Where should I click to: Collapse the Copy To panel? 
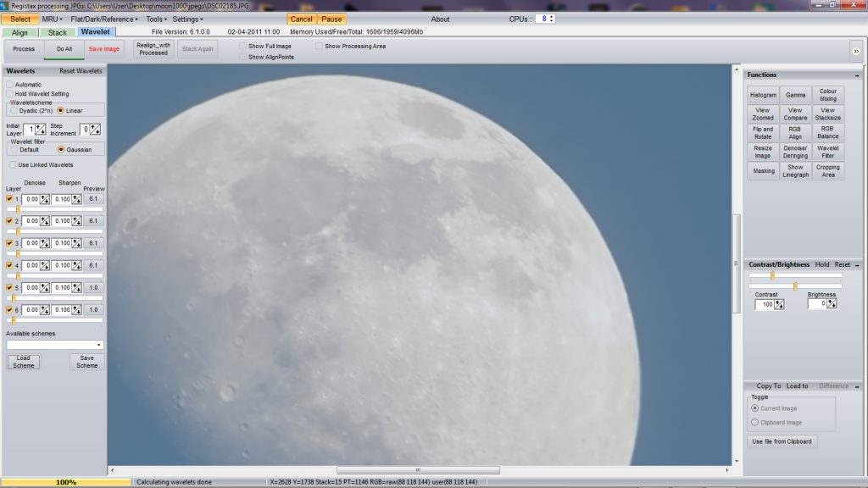pyautogui.click(x=857, y=386)
